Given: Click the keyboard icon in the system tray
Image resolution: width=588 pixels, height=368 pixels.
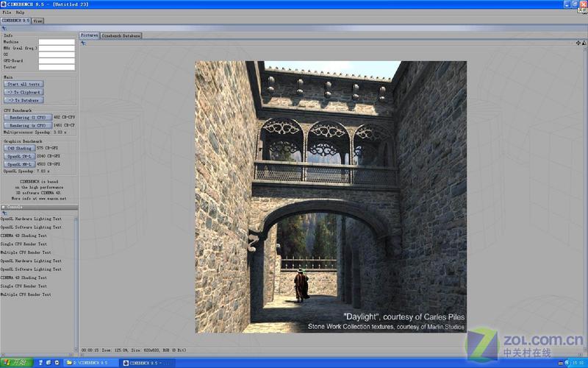Looking at the screenshot, I should (561, 363).
